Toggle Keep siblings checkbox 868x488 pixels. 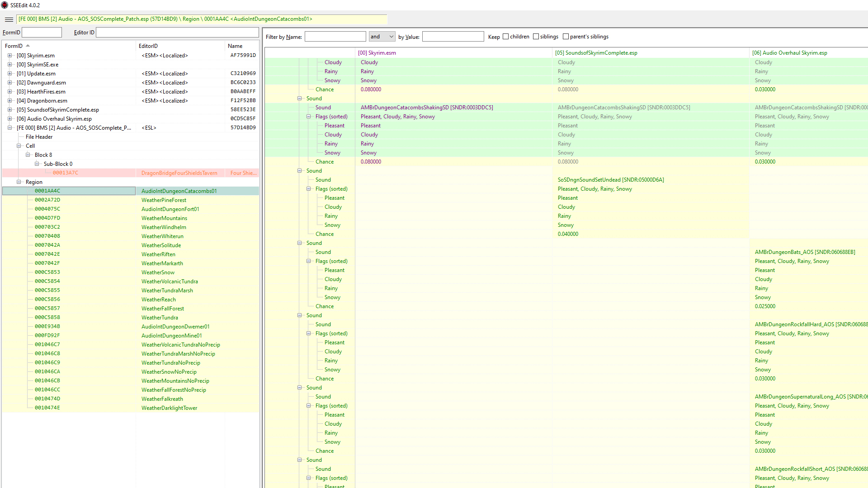(536, 37)
